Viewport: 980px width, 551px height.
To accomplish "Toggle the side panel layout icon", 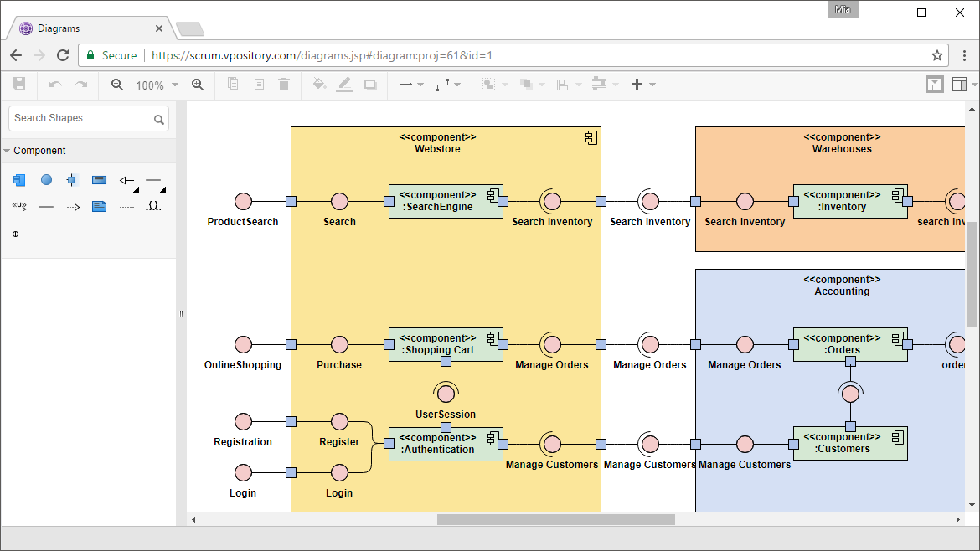I will coord(959,85).
